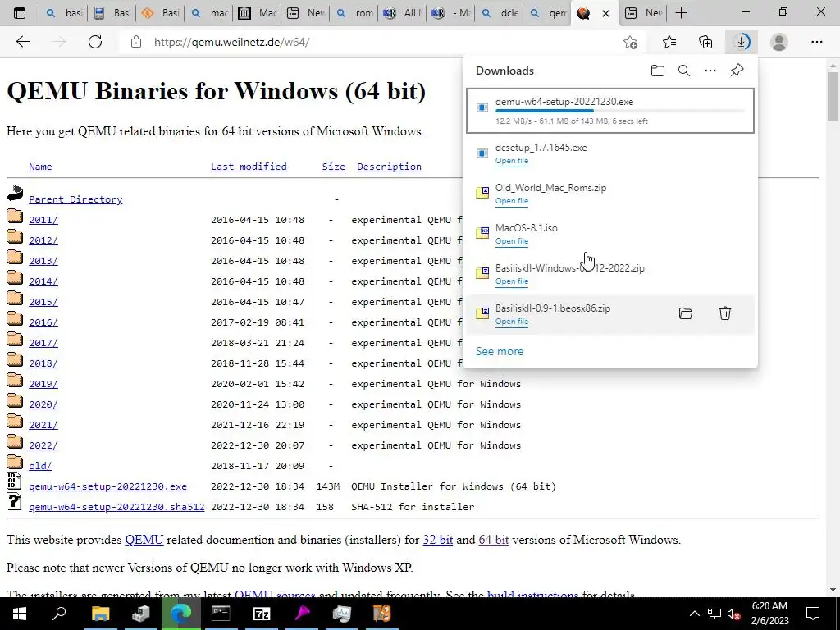Open file MacOS-8.1.iso

click(x=512, y=241)
